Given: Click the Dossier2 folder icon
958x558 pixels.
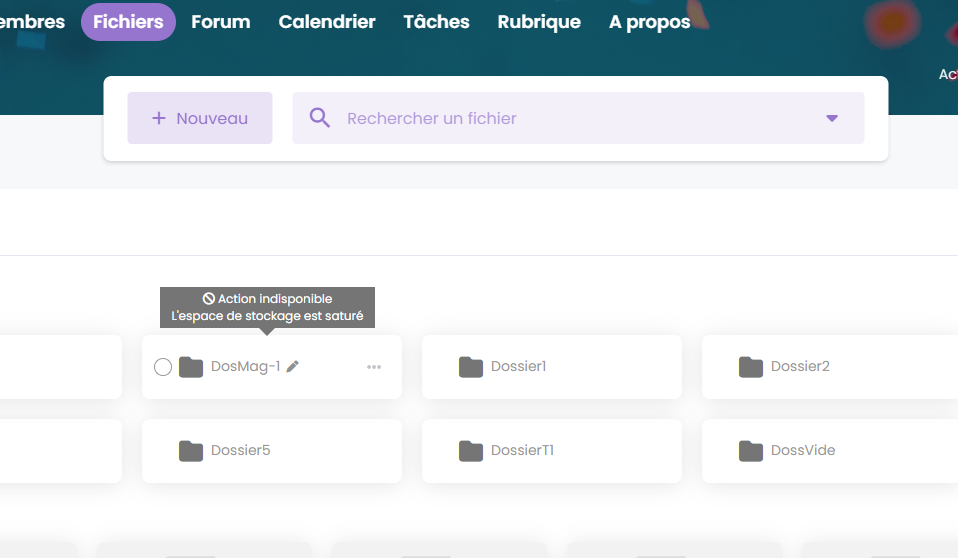Looking at the screenshot, I should point(751,367).
